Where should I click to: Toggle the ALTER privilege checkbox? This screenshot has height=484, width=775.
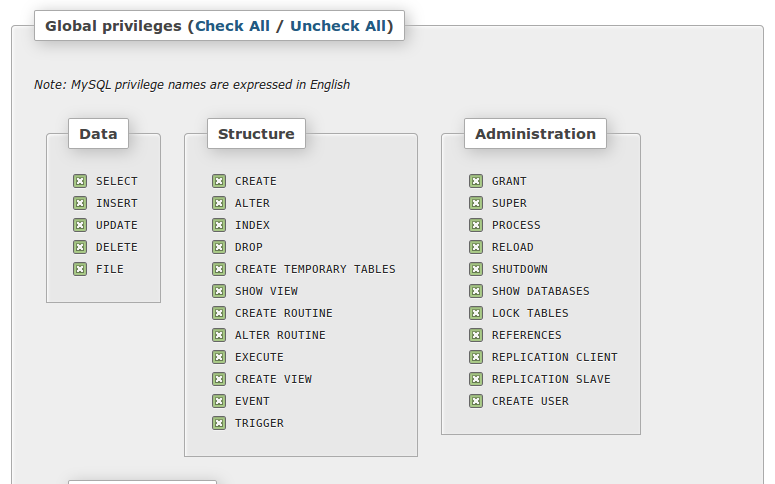pos(219,203)
